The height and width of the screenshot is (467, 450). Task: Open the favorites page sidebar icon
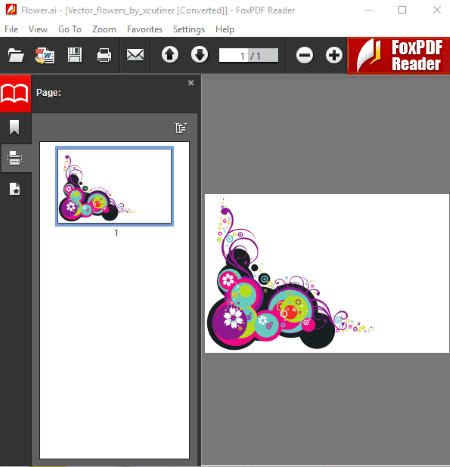pos(15,189)
